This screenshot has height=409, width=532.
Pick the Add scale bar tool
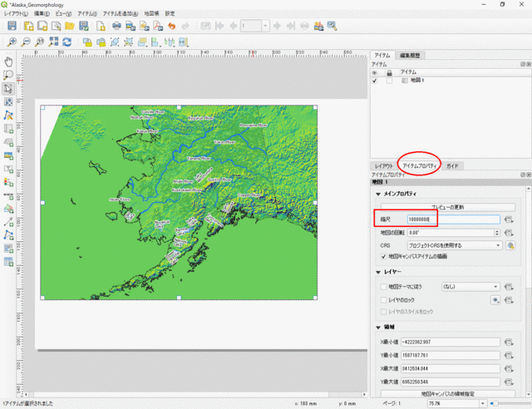click(8, 196)
